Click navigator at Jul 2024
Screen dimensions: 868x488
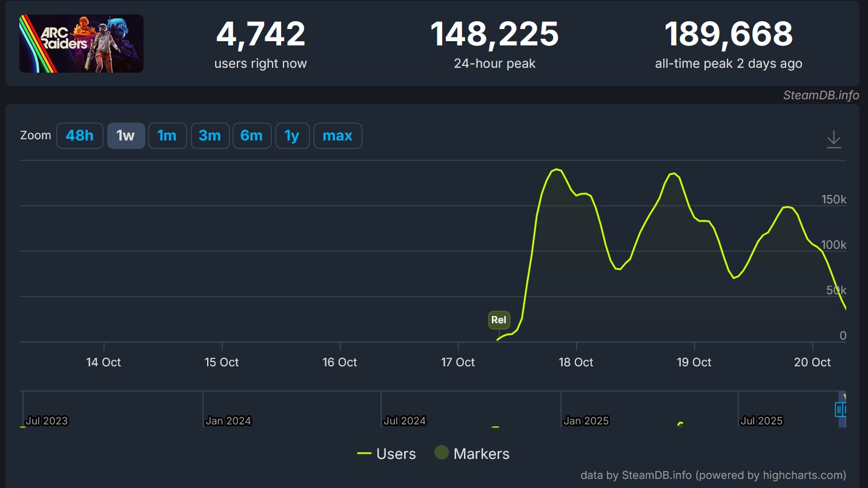404,420
